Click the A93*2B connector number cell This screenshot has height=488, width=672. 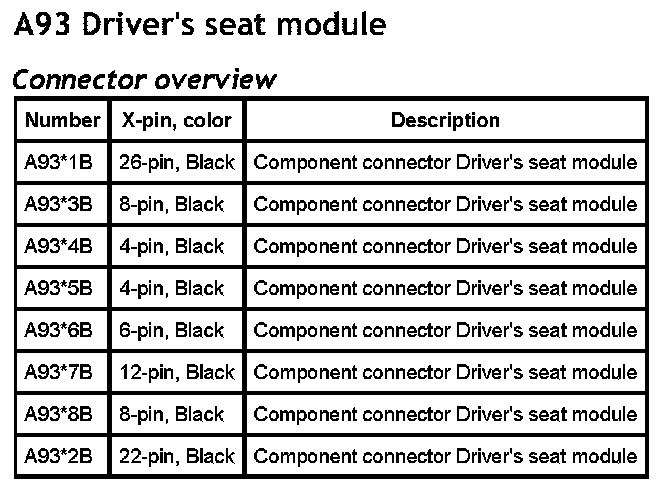coord(59,456)
